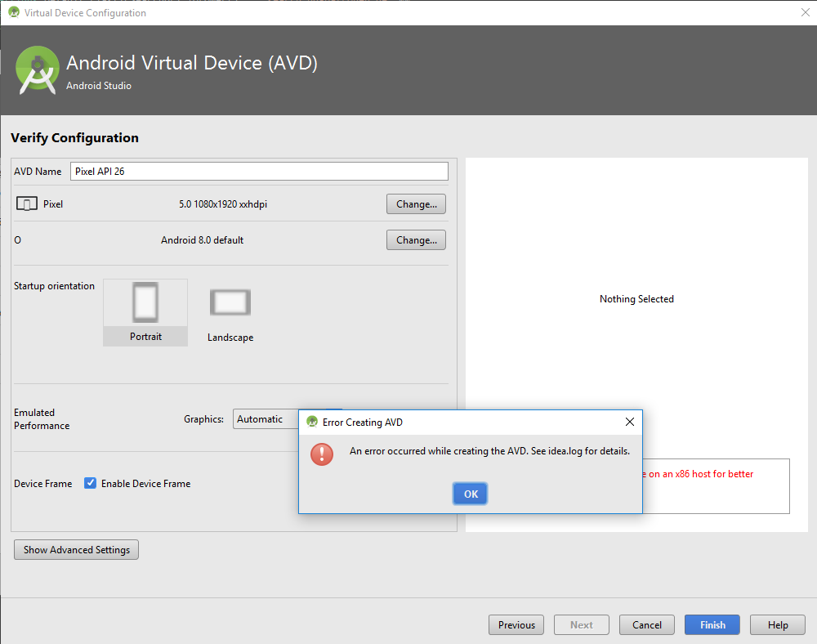Screen dimensions: 817x644
Task: Click Show Advanced Settings button
Action: pyautogui.click(x=76, y=550)
